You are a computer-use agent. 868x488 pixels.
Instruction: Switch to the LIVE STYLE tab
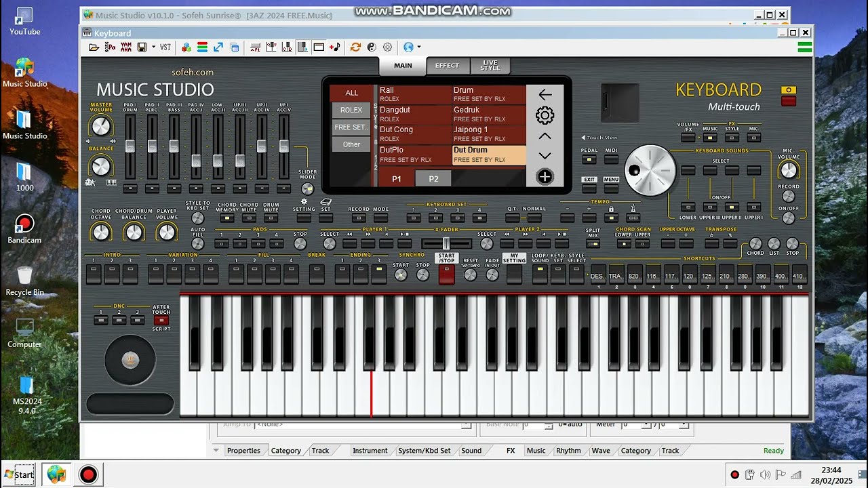pos(490,66)
